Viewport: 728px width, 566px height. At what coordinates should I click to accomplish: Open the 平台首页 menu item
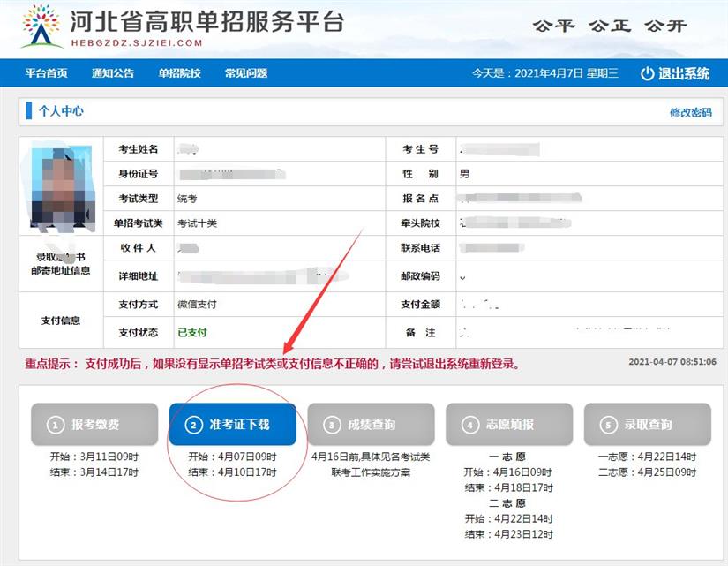47,73
